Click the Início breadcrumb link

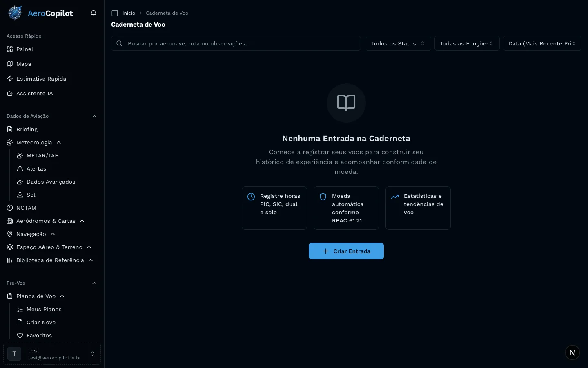[x=129, y=13]
